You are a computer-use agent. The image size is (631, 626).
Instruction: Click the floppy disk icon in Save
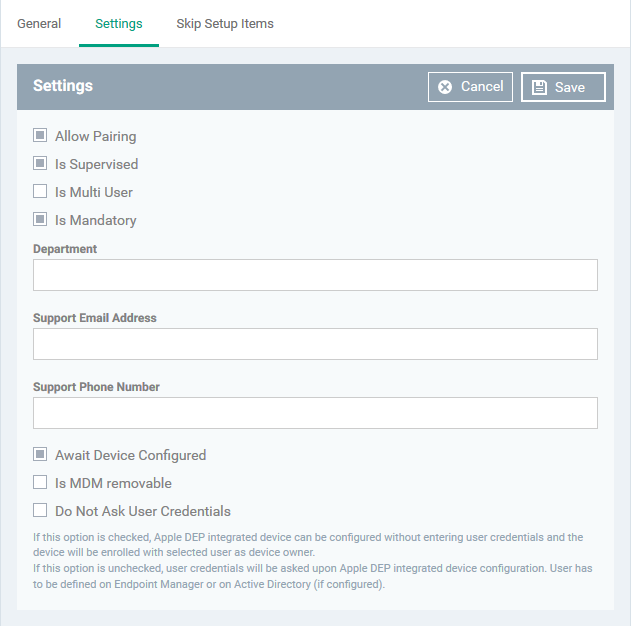click(539, 87)
